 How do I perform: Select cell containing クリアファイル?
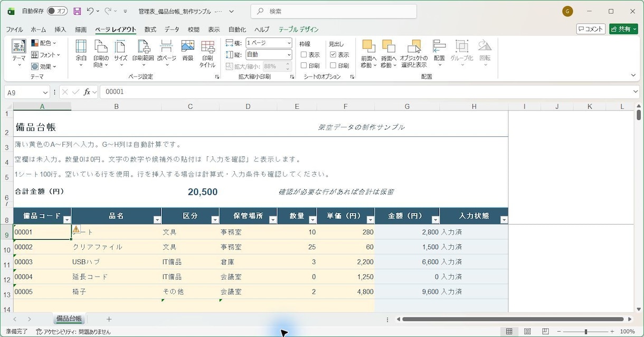click(x=116, y=247)
